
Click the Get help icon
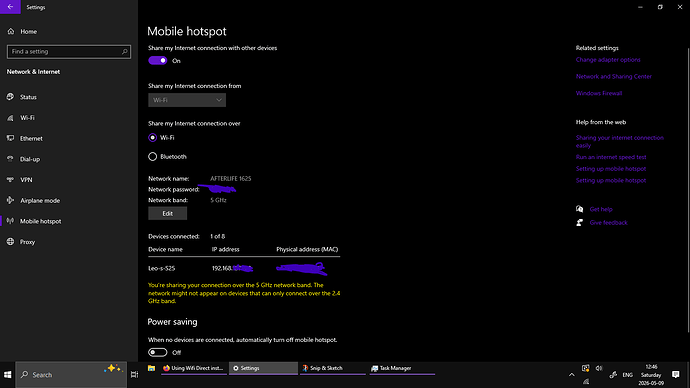coord(580,209)
